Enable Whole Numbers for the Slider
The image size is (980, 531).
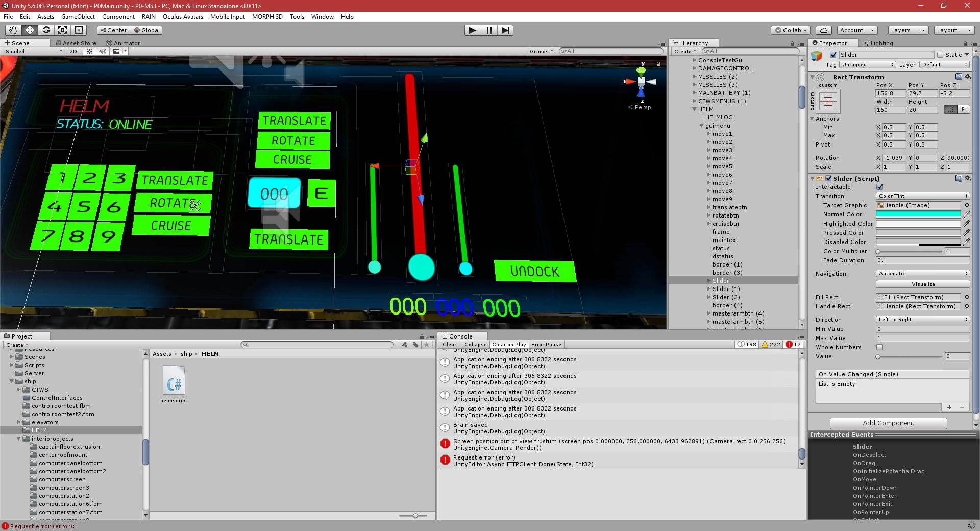pyautogui.click(x=879, y=347)
